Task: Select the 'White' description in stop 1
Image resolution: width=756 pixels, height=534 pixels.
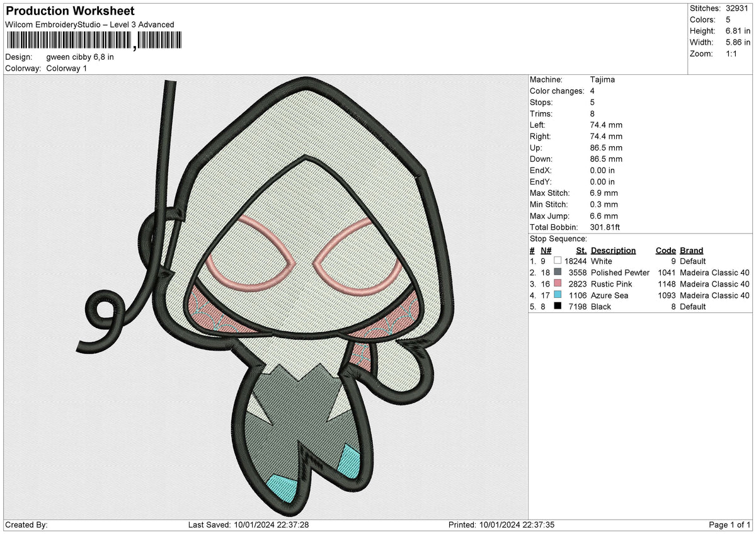Action: (602, 261)
